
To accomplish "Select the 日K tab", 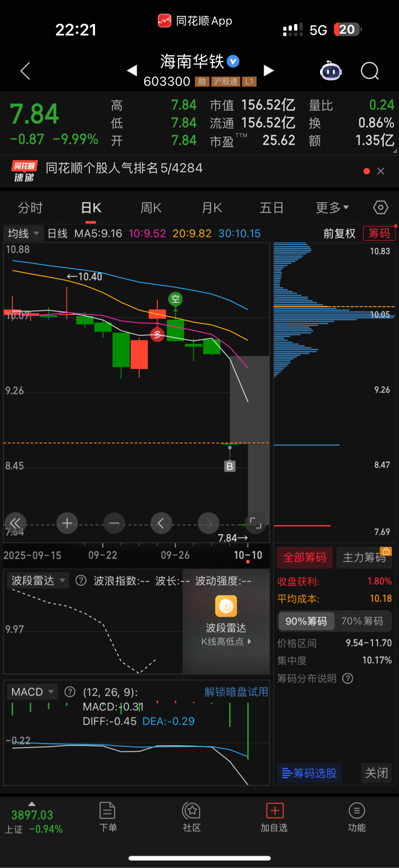I will pos(91,208).
